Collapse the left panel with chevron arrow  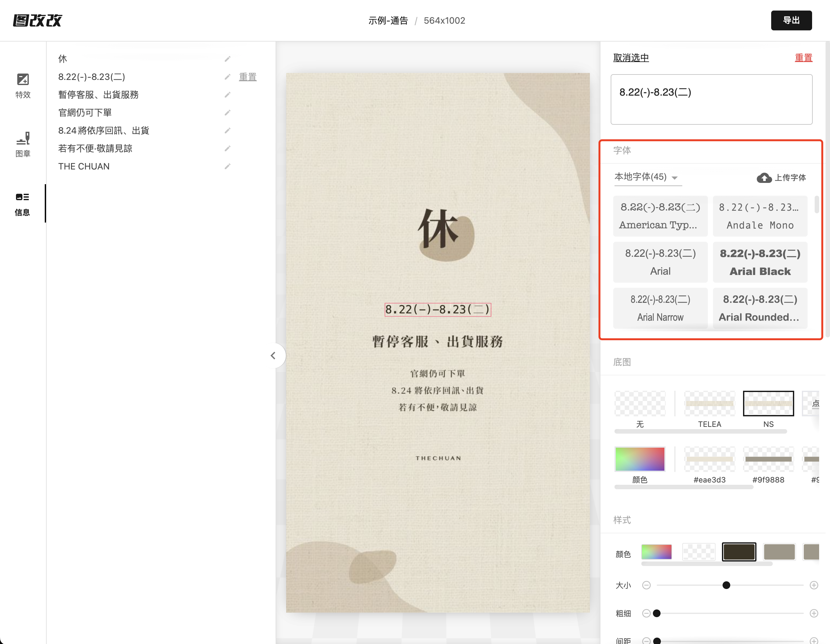[273, 356]
